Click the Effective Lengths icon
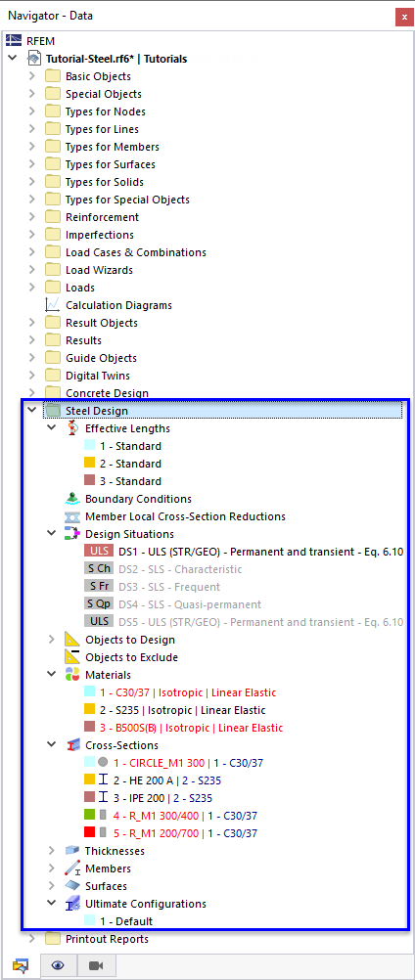 click(73, 428)
